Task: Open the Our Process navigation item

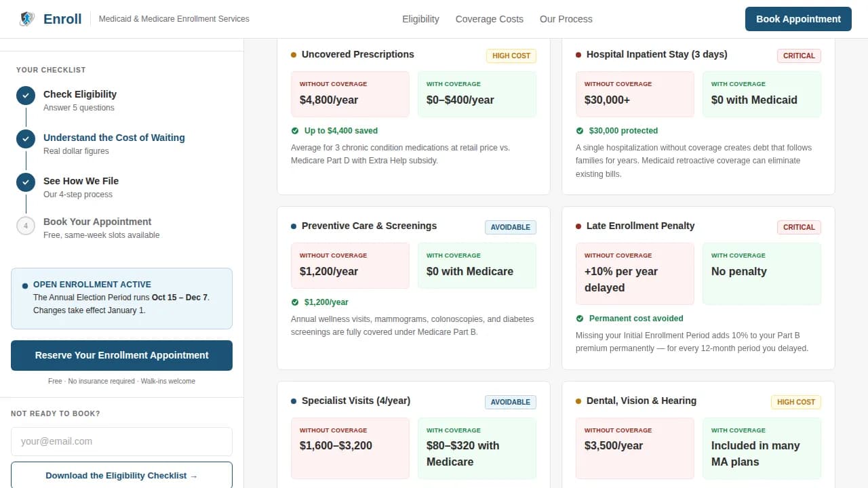Action: [x=566, y=19]
